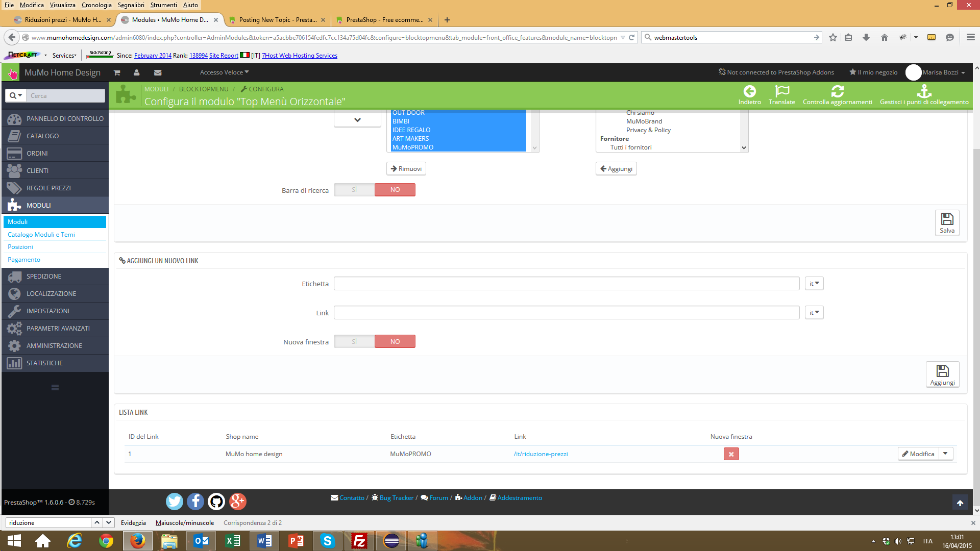
Task: Click the Twitter icon in footer
Action: coord(175,502)
